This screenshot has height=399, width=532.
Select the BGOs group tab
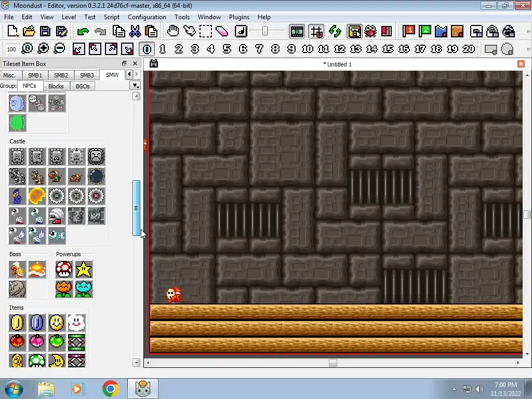83,86
